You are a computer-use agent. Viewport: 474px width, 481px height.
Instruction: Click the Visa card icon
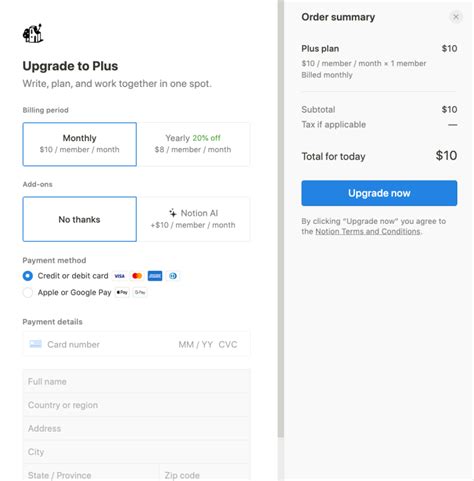point(119,276)
